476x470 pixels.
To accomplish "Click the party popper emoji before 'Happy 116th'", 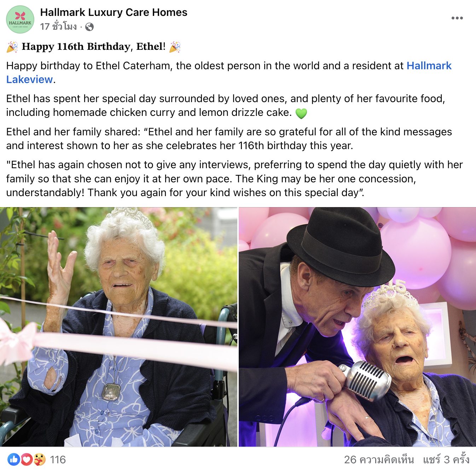I will pyautogui.click(x=12, y=47).
